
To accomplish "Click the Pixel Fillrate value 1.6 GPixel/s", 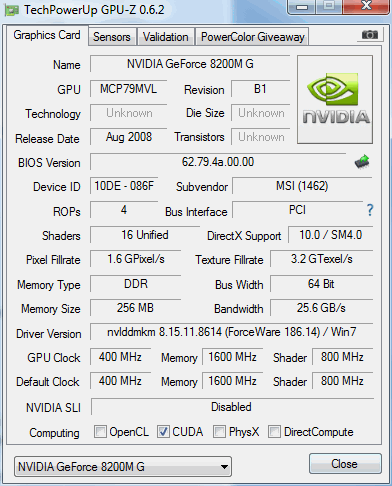I will point(136,259).
